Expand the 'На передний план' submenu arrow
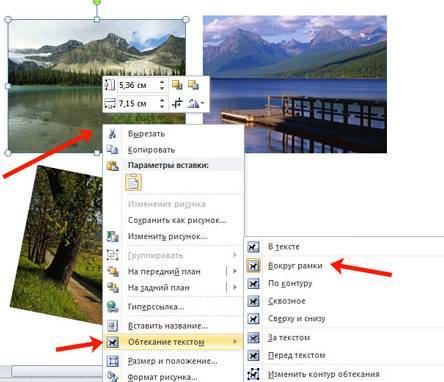The width and height of the screenshot is (444, 382). [x=235, y=271]
